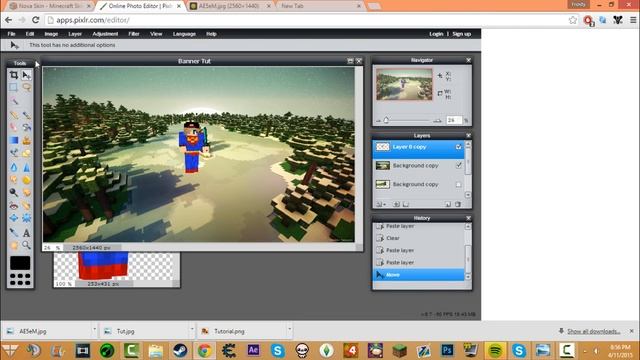Image resolution: width=640 pixels, height=360 pixels.
Task: Select the Dodge tool
Action: pos(13,192)
